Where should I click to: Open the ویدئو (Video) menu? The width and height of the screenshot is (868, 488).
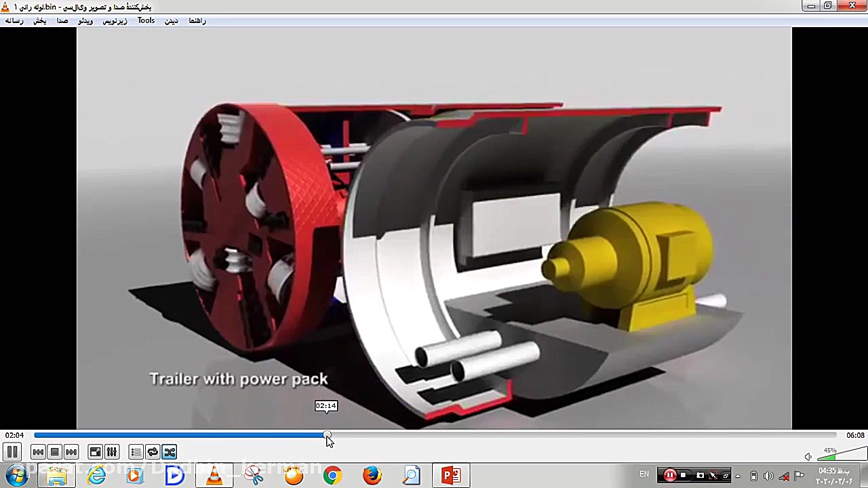pos(85,21)
